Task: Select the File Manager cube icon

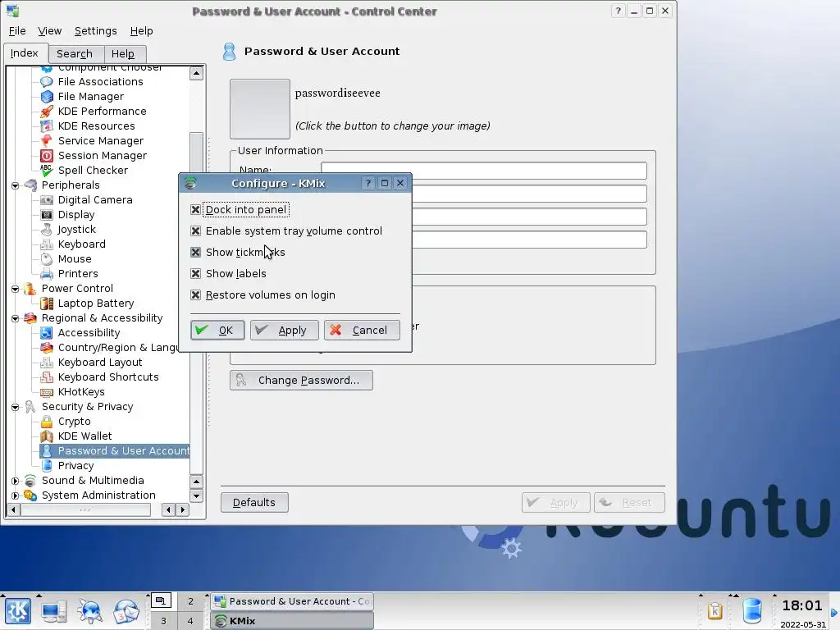Action: point(47,97)
